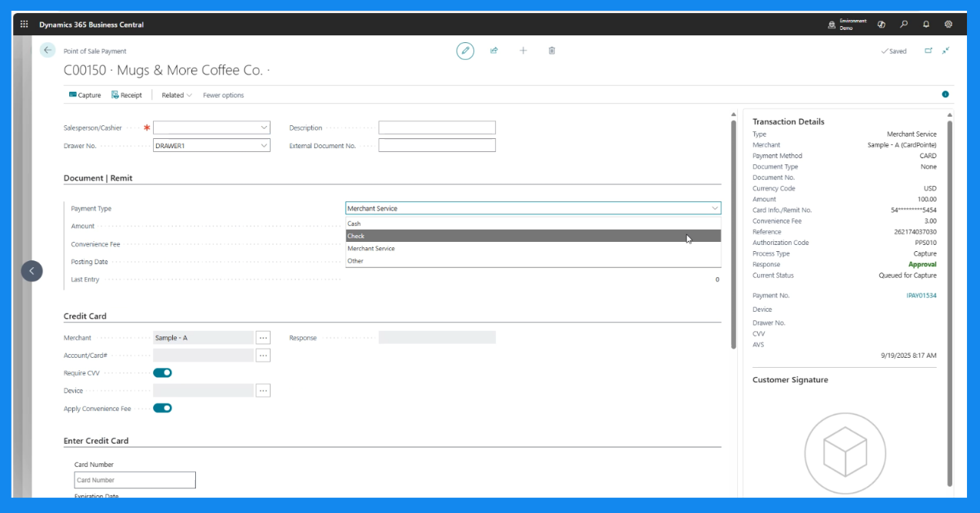
Task: Open the notifications bell icon
Action: coord(926,25)
